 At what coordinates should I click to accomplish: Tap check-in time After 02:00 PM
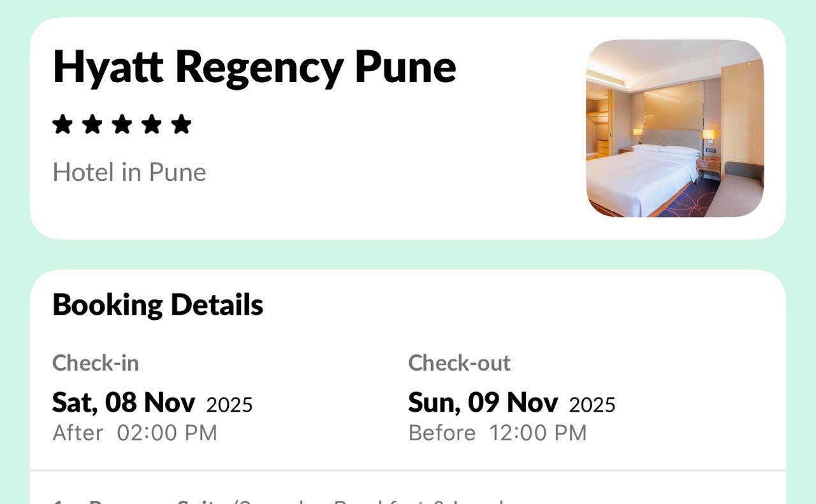(135, 433)
